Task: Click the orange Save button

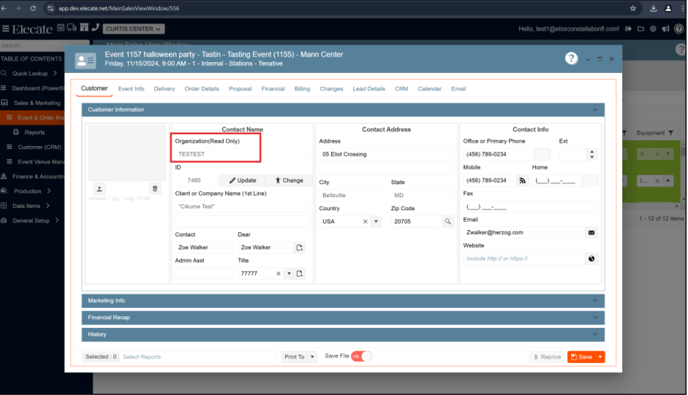Action: [581, 357]
